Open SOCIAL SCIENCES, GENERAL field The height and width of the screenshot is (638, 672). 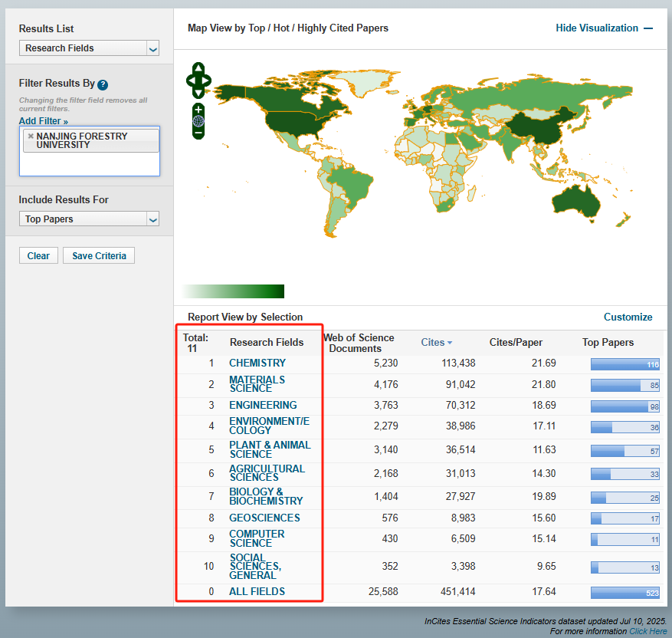point(255,567)
